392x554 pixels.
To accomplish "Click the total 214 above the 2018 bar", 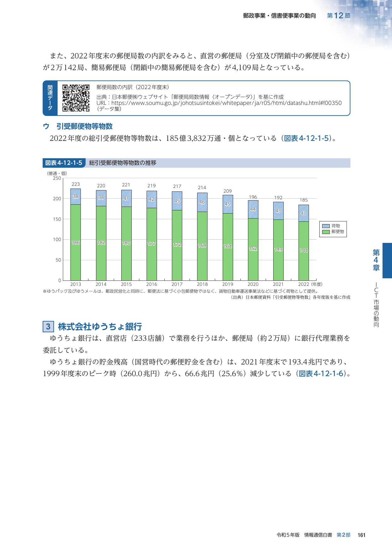I will tap(202, 188).
